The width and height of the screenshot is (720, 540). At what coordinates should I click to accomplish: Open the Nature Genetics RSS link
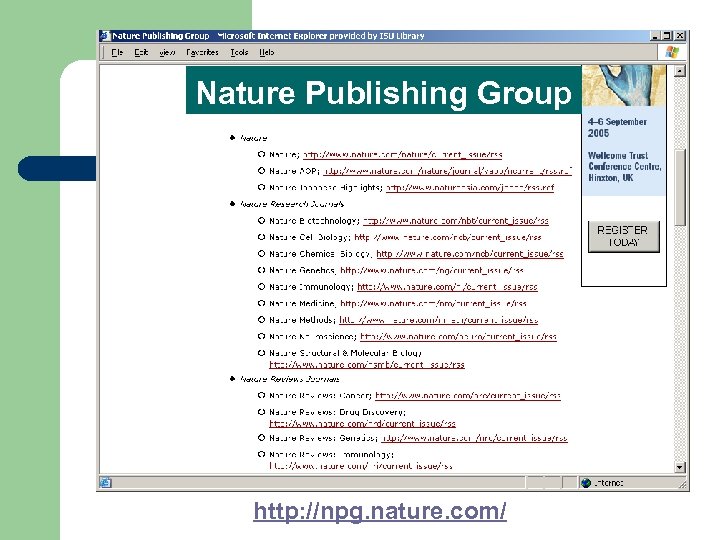(432, 270)
